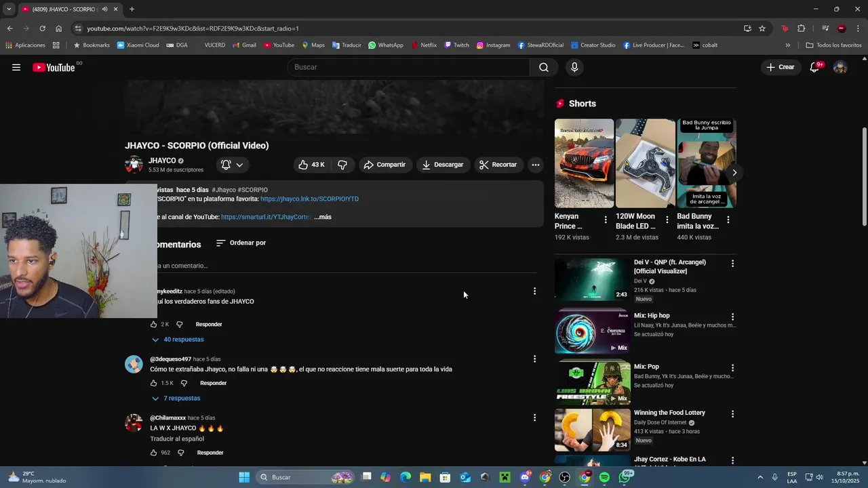Image resolution: width=868 pixels, height=488 pixels.
Task: Open options for Mix: Hip hop
Action: point(732,317)
